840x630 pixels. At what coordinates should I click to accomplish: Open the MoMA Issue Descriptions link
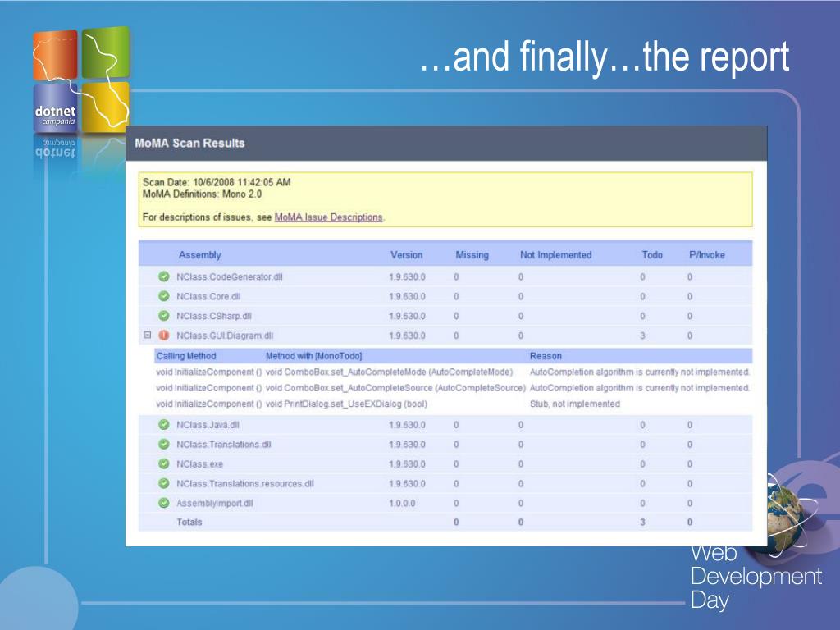pyautogui.click(x=328, y=217)
